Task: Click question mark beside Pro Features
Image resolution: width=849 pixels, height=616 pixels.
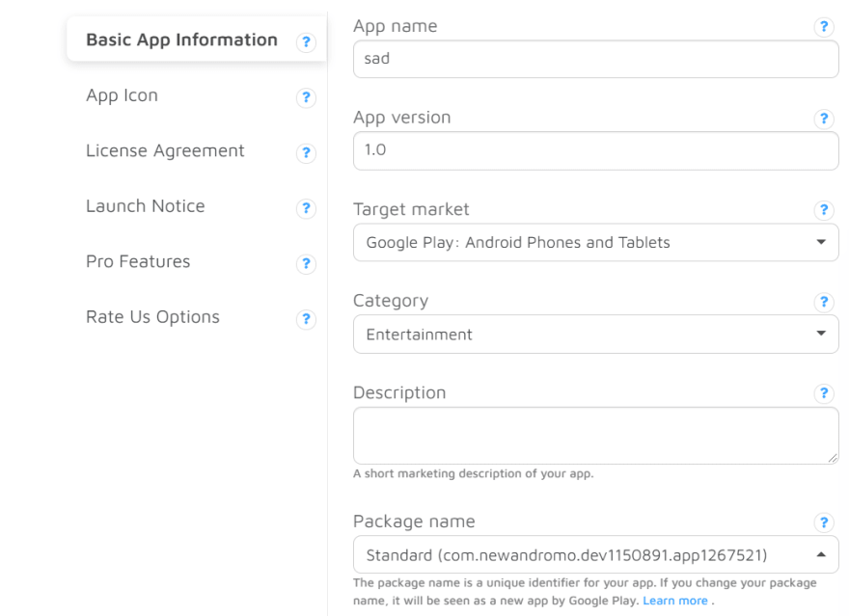Action: coord(306,264)
